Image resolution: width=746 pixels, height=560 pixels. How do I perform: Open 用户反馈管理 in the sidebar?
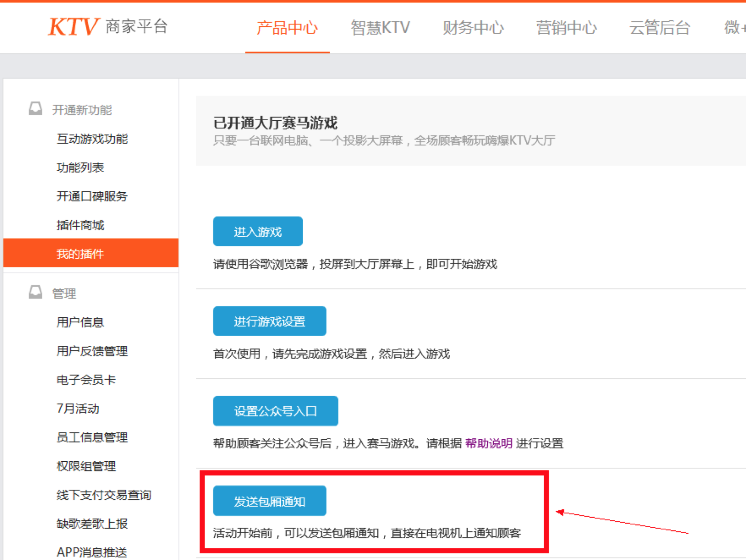pyautogui.click(x=92, y=351)
